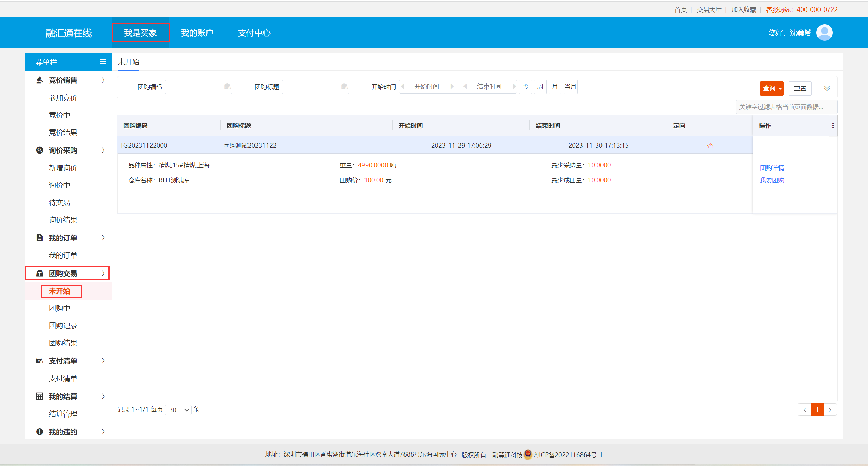Image resolution: width=868 pixels, height=466 pixels.
Task: Switch to 我的账户 tab
Action: [197, 33]
